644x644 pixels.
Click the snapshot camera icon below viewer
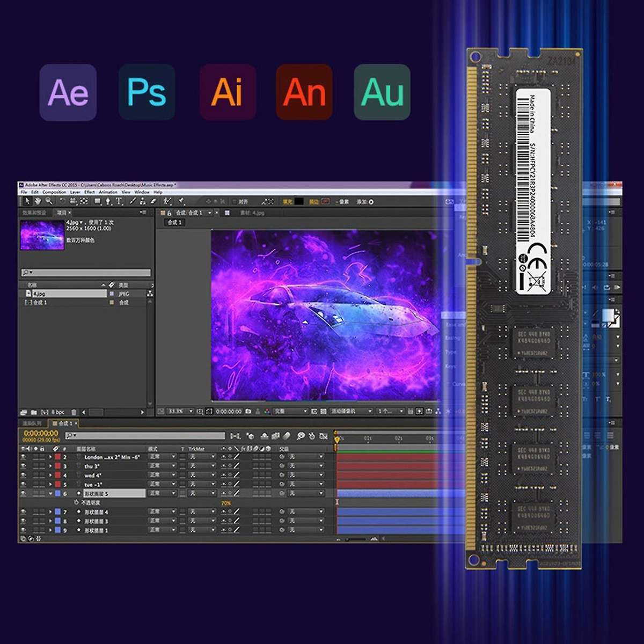[248, 412]
